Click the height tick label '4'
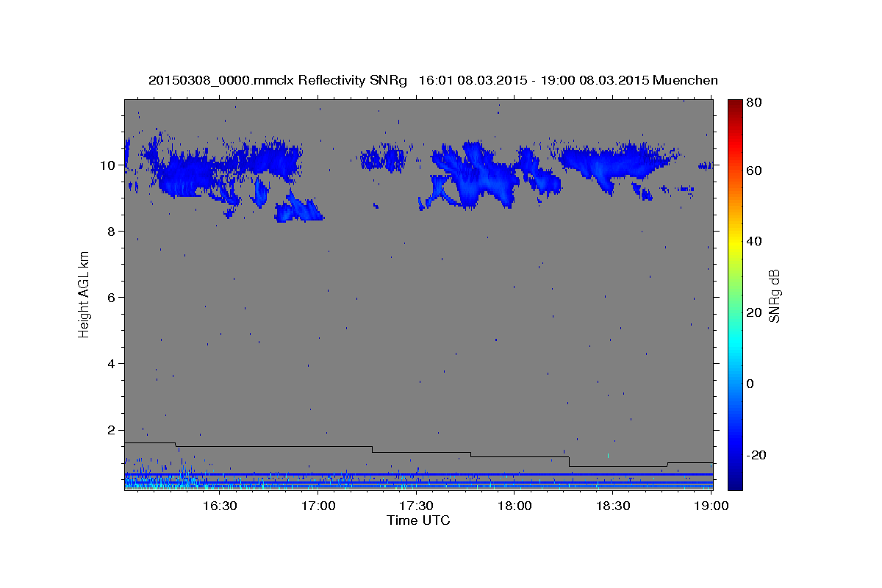 (112, 363)
